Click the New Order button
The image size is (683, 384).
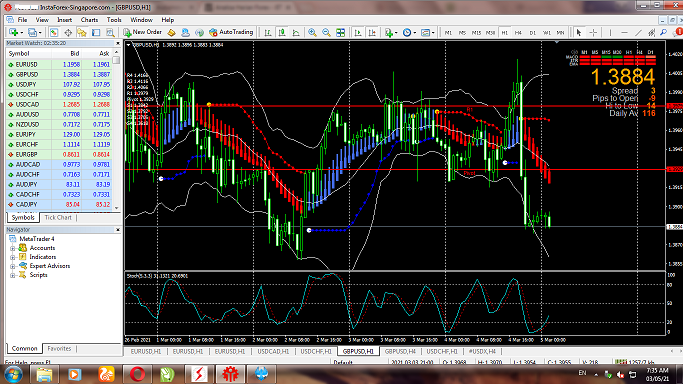point(142,32)
